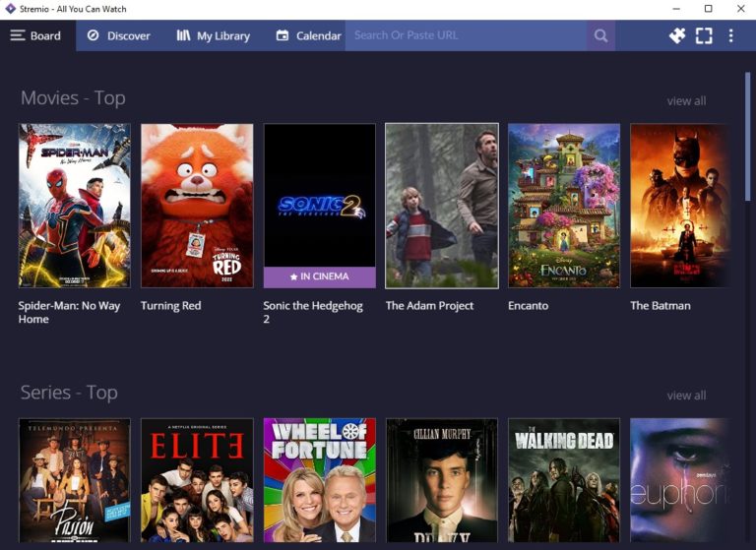
Task: Toggle fullscreen mode icon
Action: tap(704, 35)
